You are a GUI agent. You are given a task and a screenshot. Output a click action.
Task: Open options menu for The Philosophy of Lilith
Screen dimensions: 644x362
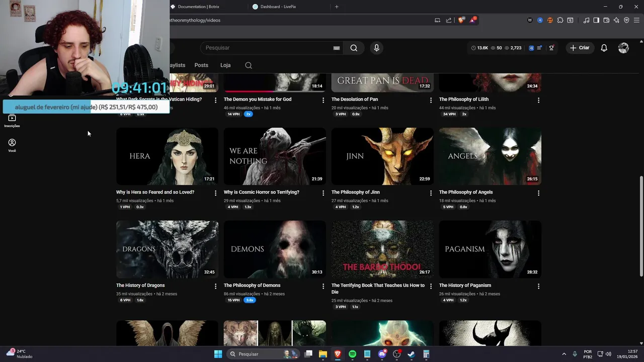(538, 100)
